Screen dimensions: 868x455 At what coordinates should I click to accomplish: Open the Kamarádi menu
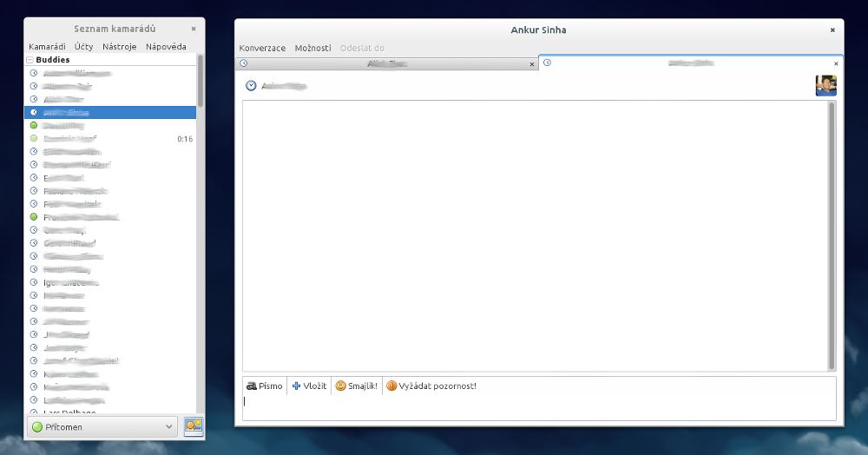[x=47, y=46]
